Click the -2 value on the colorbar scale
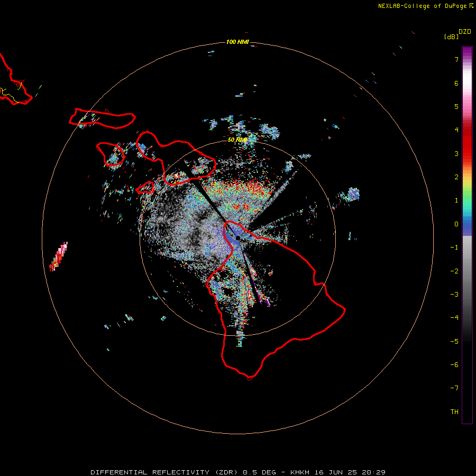 pyautogui.click(x=454, y=271)
